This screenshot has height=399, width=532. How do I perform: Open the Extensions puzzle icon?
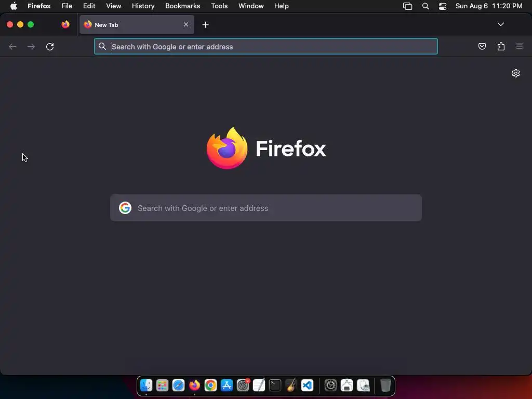[x=501, y=46]
